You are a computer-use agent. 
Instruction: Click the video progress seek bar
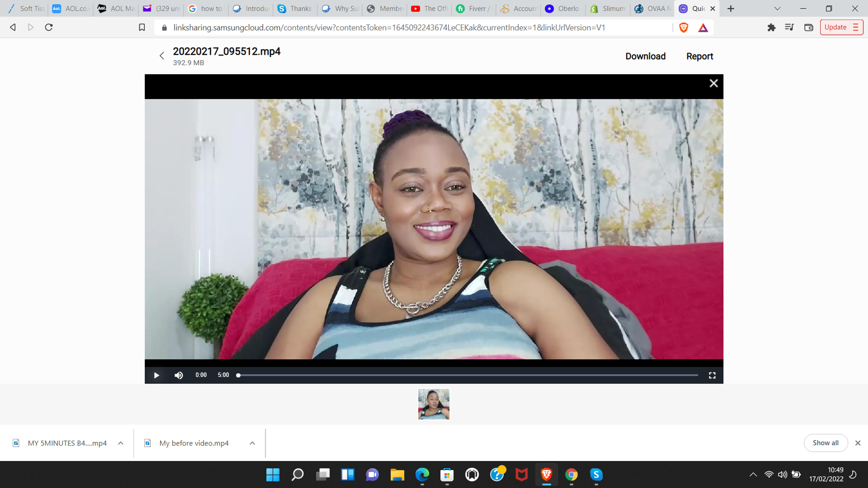click(468, 375)
